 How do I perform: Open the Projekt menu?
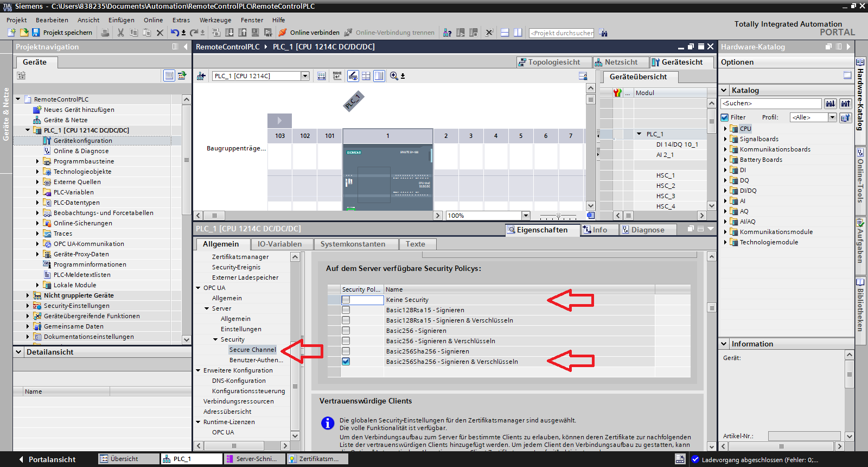click(17, 20)
